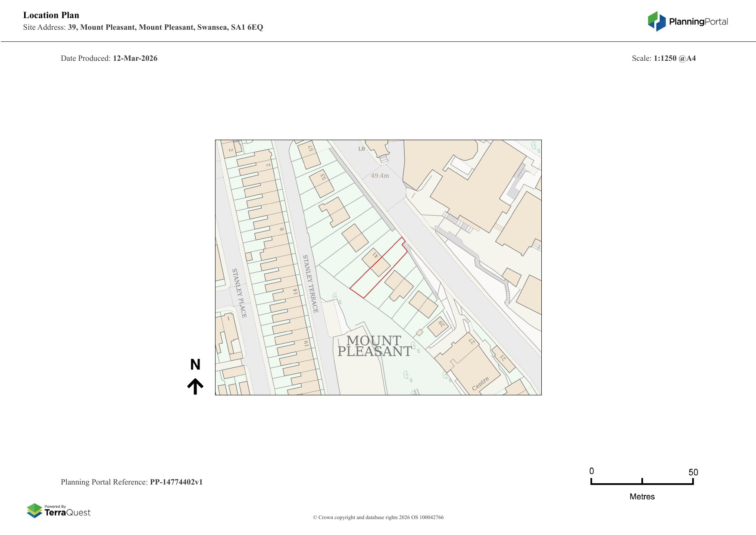This screenshot has height=535, width=756.
Task: Click the Centre building label
Action: pos(480,383)
